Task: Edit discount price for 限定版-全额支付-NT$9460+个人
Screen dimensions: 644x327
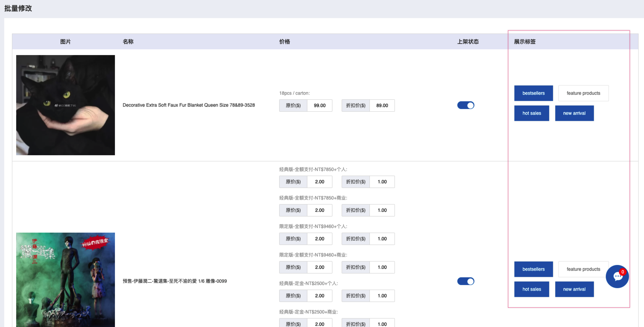Action: pos(382,239)
